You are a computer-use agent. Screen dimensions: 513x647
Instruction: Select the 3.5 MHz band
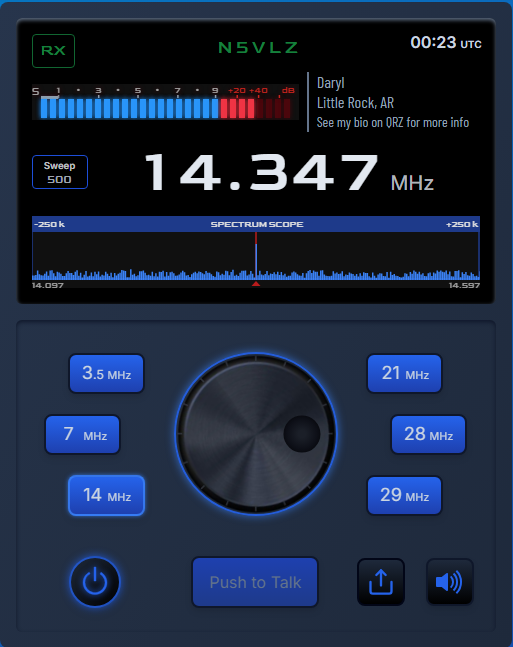106,373
